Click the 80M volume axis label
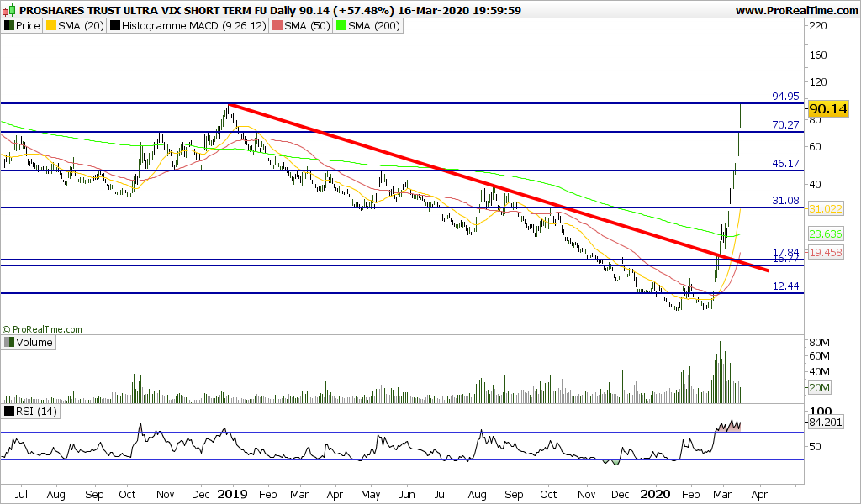Image resolution: width=861 pixels, height=504 pixels. pos(819,343)
